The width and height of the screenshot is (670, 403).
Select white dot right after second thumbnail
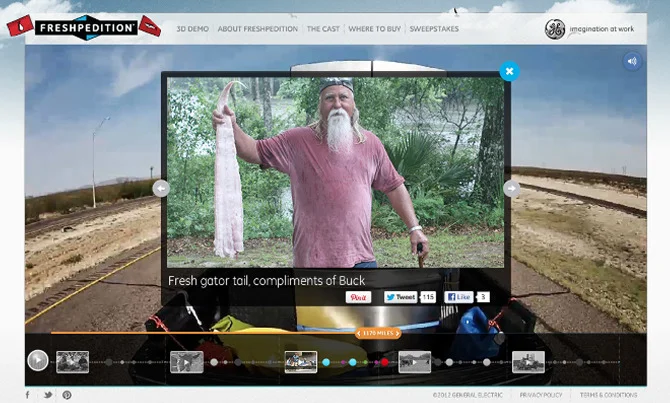[214, 362]
